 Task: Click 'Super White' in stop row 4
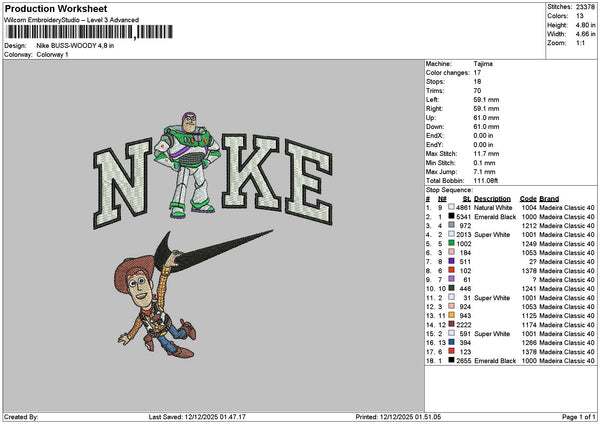coord(492,235)
